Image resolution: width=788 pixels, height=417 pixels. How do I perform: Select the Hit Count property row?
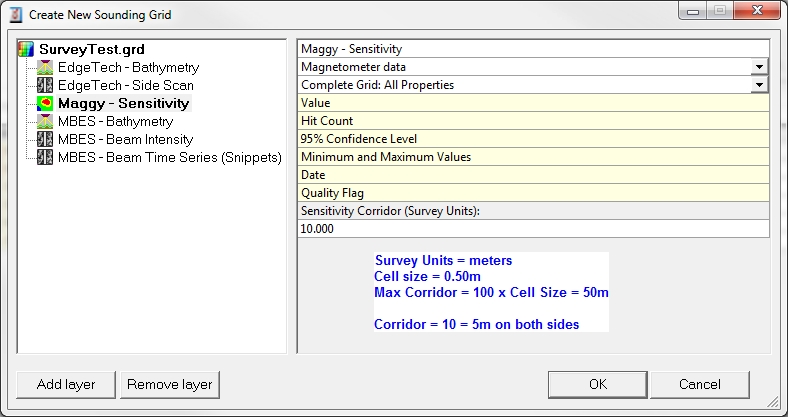point(533,121)
